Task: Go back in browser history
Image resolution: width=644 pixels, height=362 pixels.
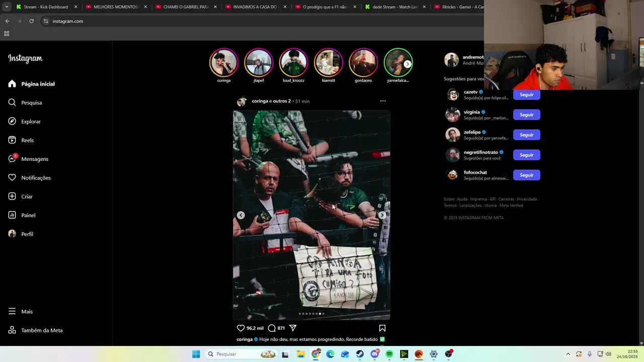Action: tap(7, 21)
